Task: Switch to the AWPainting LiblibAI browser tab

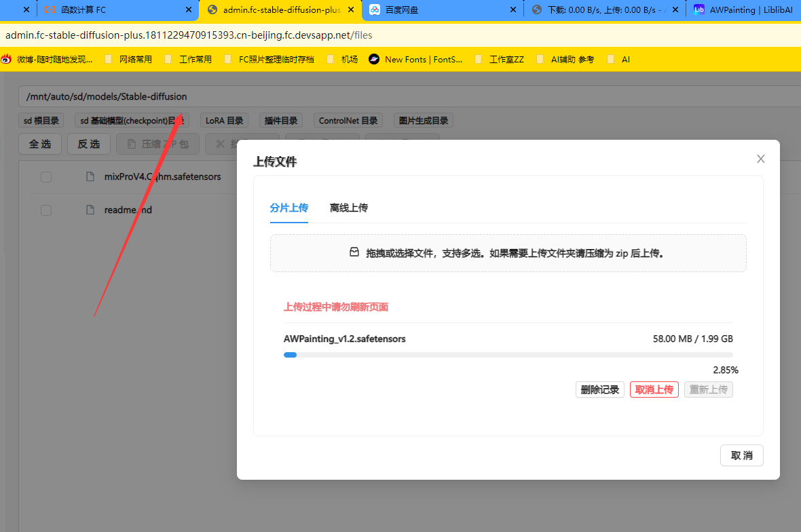Action: pos(744,9)
